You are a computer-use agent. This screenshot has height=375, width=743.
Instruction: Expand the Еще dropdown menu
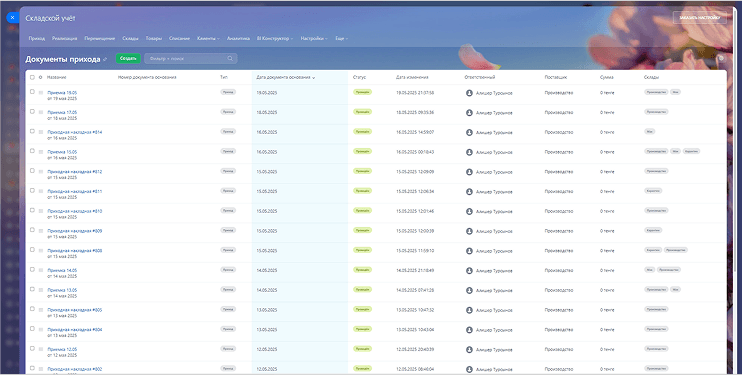pos(341,38)
